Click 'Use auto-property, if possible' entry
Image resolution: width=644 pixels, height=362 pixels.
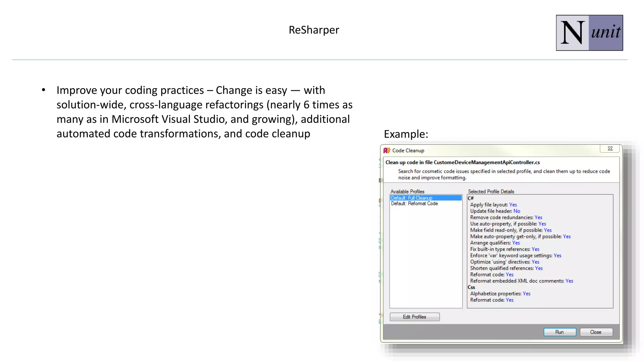tap(508, 224)
